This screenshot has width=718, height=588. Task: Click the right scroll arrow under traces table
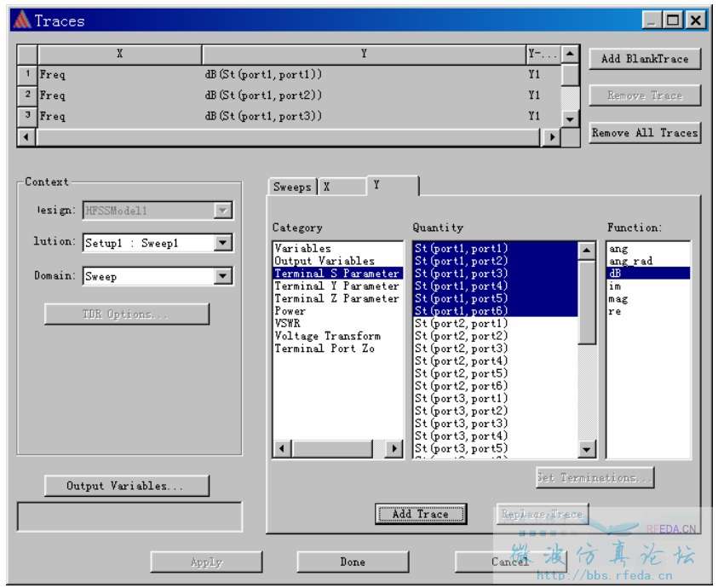tap(552, 136)
